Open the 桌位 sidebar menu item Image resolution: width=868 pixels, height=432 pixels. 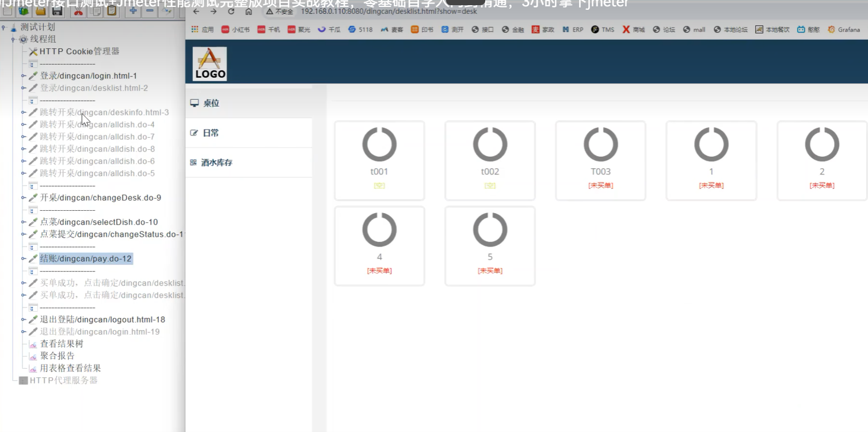(x=249, y=103)
